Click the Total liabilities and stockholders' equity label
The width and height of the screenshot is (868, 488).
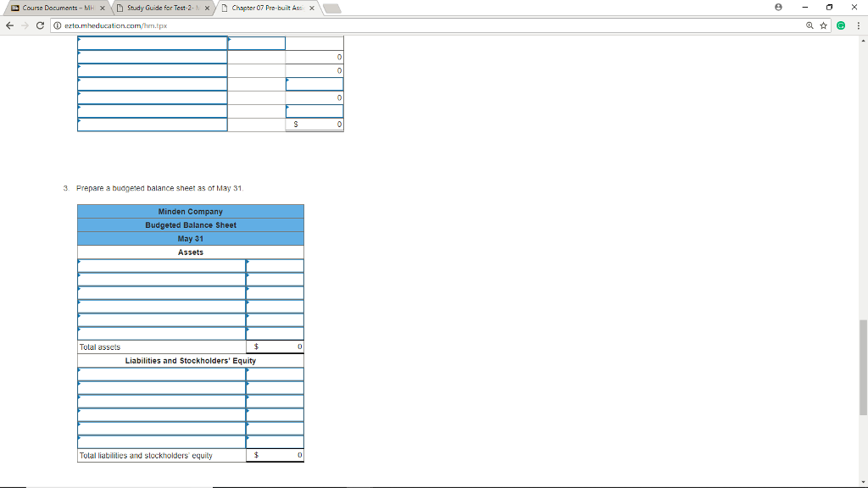click(x=146, y=456)
